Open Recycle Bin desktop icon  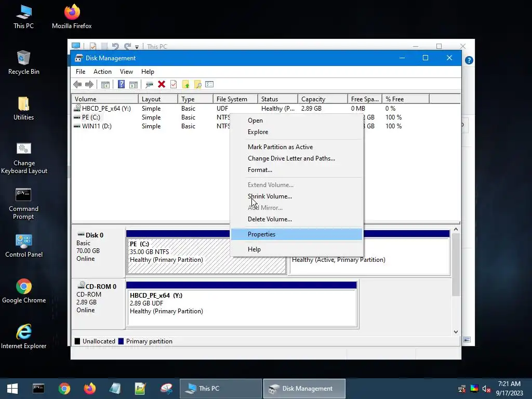click(x=24, y=63)
